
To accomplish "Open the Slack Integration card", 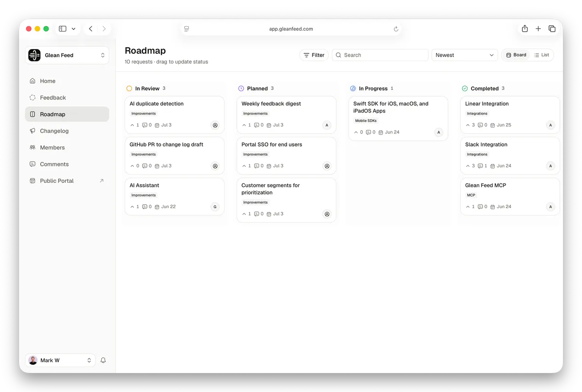I will (510, 155).
